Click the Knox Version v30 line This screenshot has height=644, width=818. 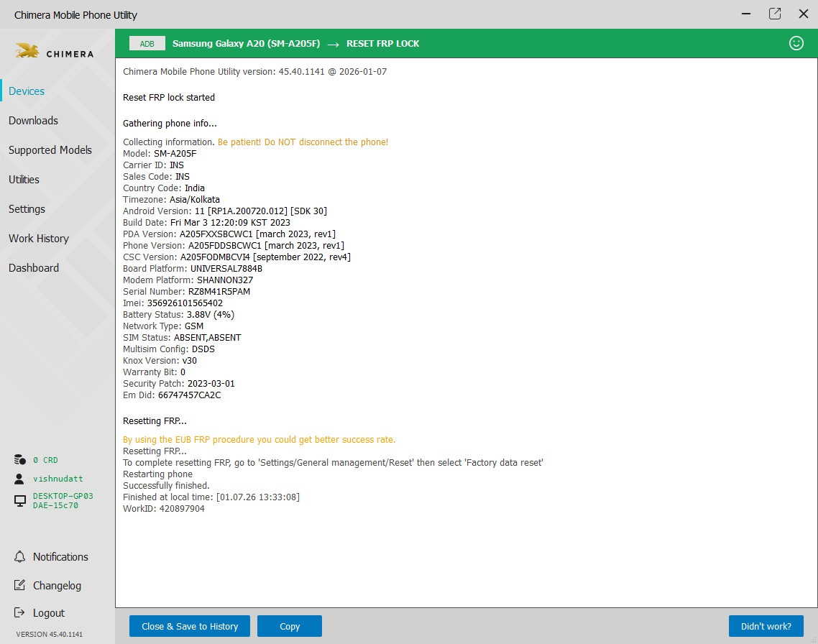click(x=160, y=360)
